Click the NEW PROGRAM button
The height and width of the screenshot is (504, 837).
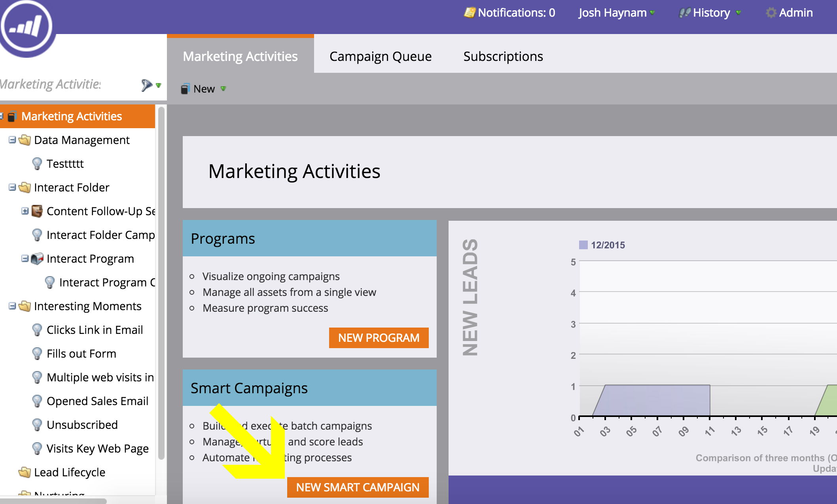[x=378, y=337]
